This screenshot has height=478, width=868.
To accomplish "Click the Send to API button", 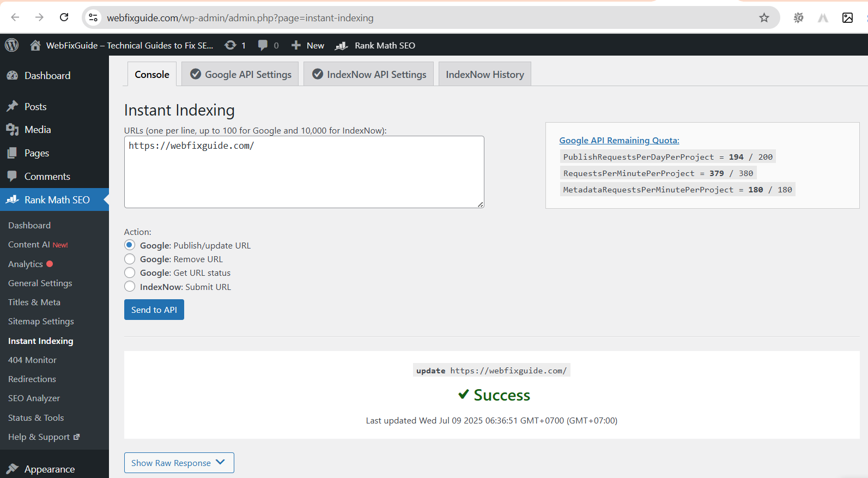I will (154, 310).
